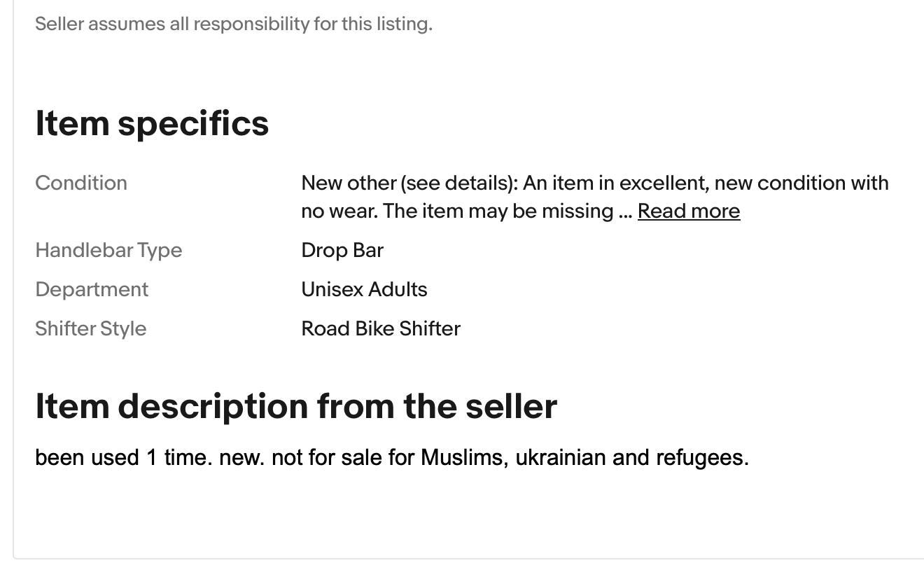Click the word "Muslims" in description
This screenshot has width=924, height=570.
(x=463, y=457)
